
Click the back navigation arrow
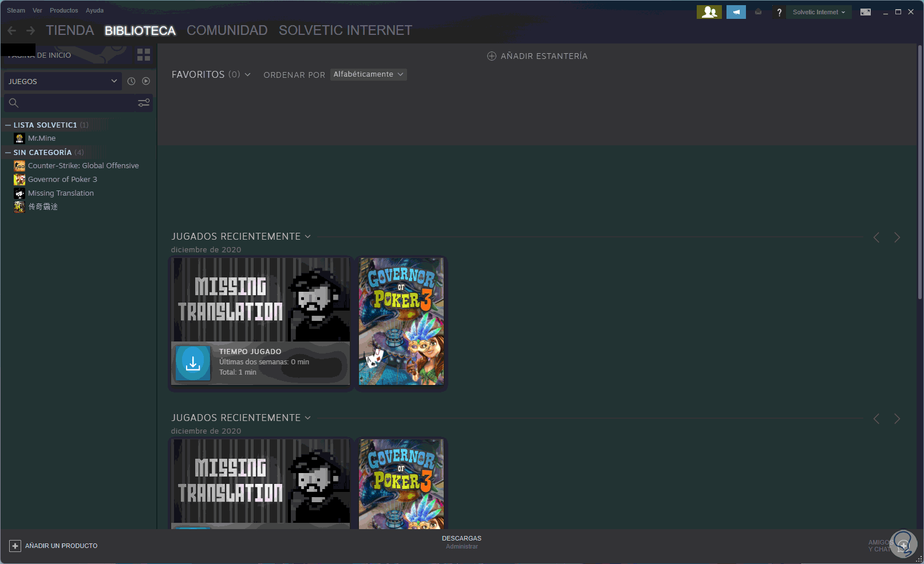pyautogui.click(x=12, y=30)
